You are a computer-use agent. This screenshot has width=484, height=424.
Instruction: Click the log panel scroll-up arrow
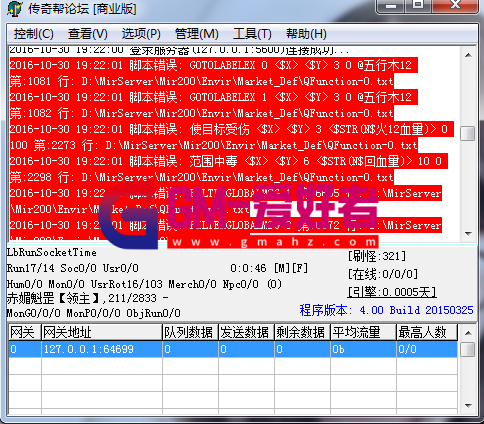click(468, 55)
